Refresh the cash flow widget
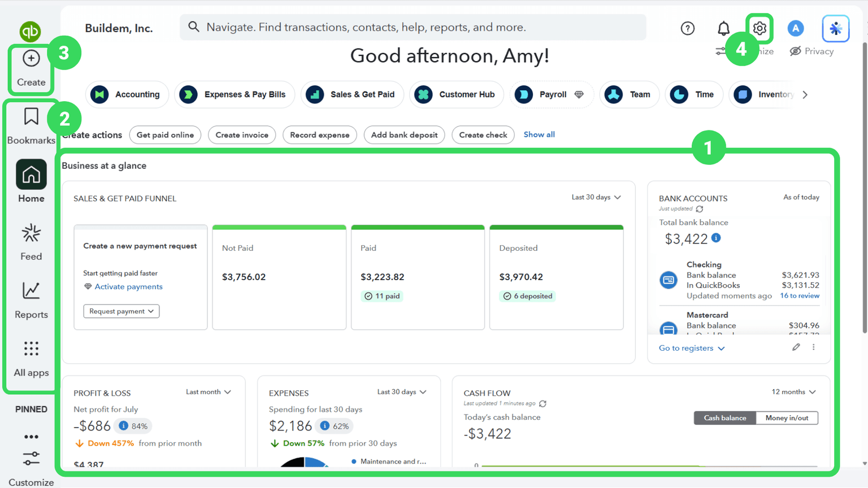The image size is (868, 488). click(x=542, y=404)
